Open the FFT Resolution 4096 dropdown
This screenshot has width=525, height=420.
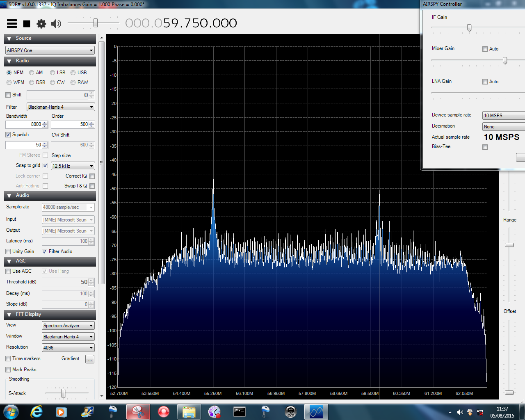(68, 347)
